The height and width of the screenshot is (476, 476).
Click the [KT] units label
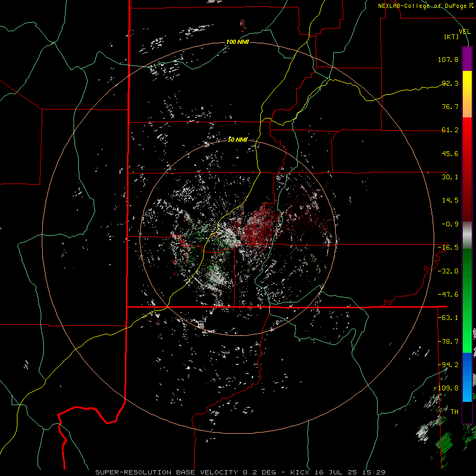[x=452, y=36]
